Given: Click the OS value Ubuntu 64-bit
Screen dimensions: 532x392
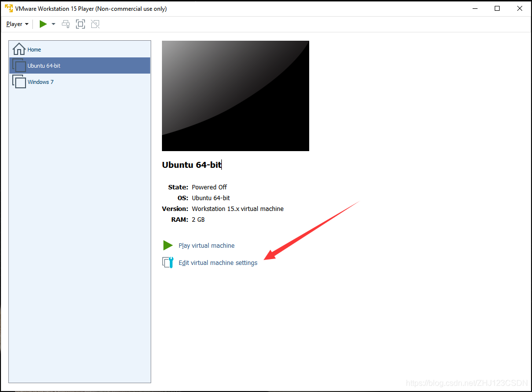Looking at the screenshot, I should 211,198.
